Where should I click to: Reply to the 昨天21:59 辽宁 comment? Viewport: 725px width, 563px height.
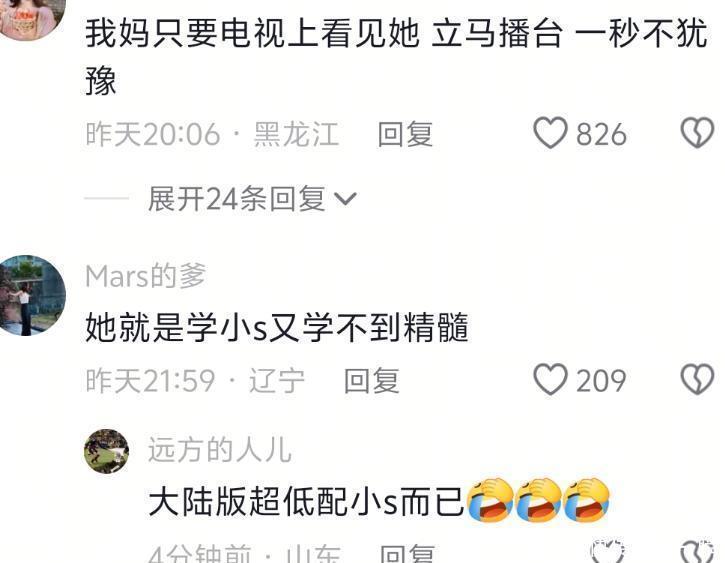point(371,381)
